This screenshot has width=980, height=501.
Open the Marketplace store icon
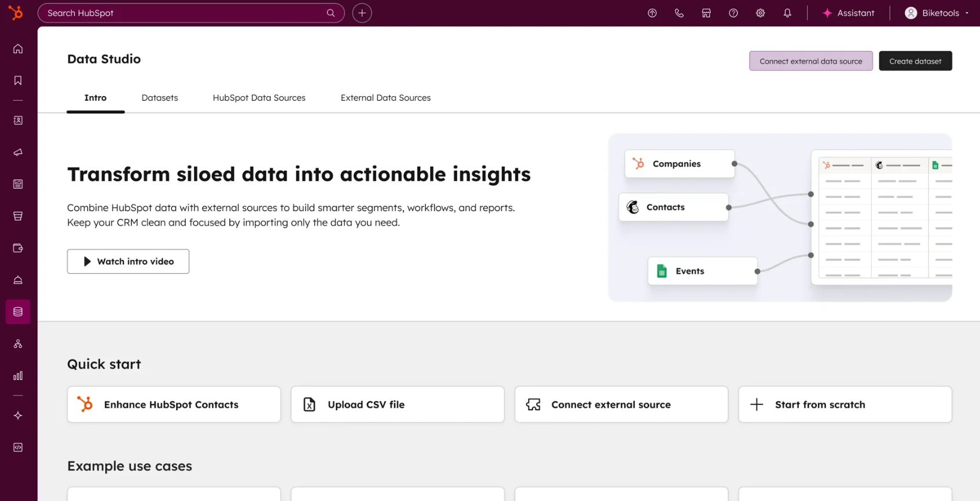click(706, 13)
